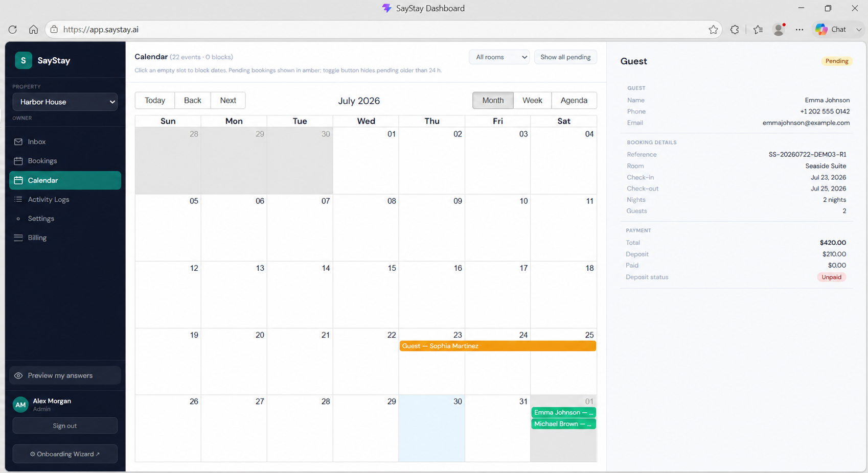
Task: Open browser three-dot settings menu
Action: pos(800,30)
